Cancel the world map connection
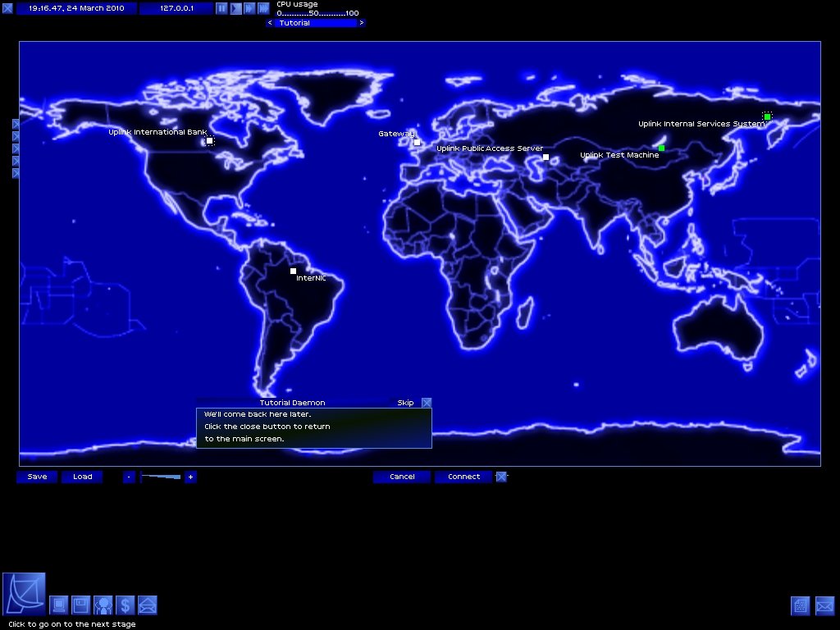 402,477
